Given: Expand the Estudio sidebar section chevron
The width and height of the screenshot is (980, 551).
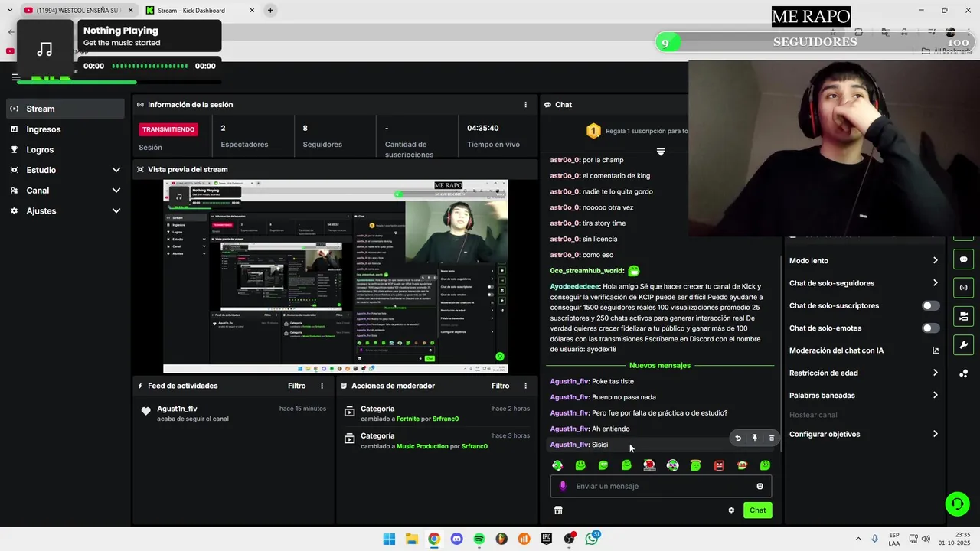Looking at the screenshot, I should pyautogui.click(x=116, y=170).
